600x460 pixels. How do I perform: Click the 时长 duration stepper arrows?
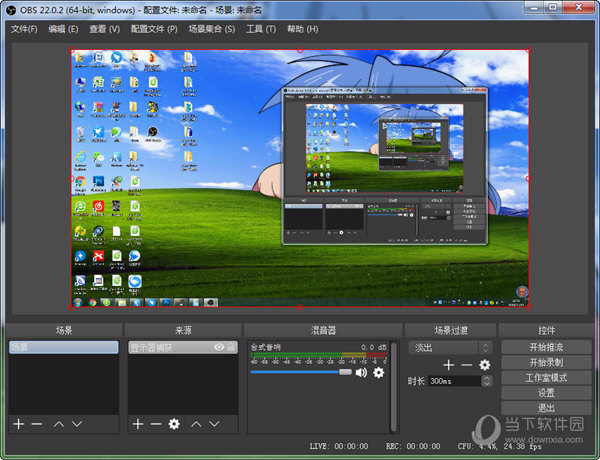(x=486, y=381)
